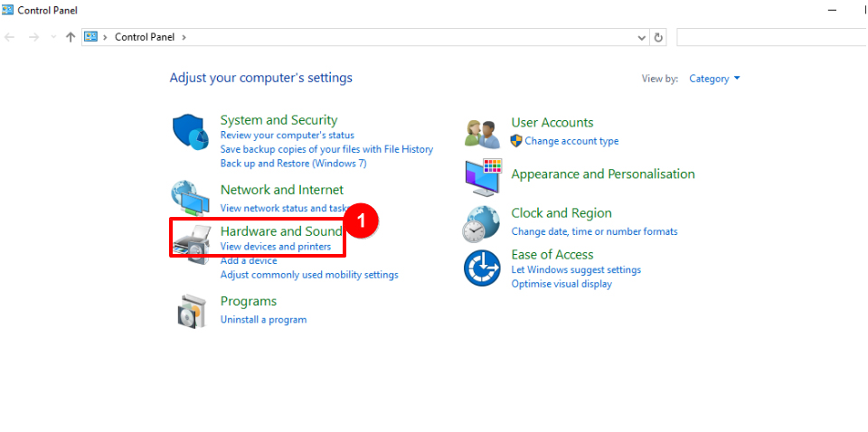The width and height of the screenshot is (868, 432).
Task: Open View devices and printers link
Action: 276,247
